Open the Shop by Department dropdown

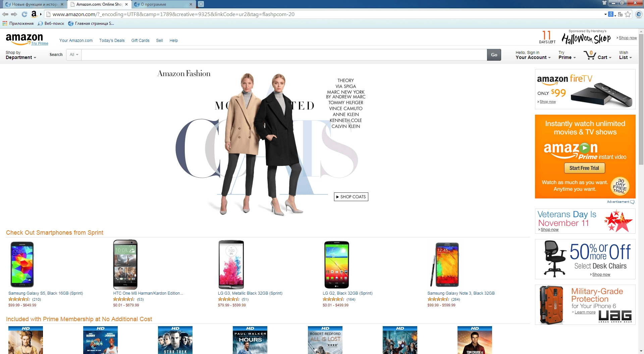21,55
